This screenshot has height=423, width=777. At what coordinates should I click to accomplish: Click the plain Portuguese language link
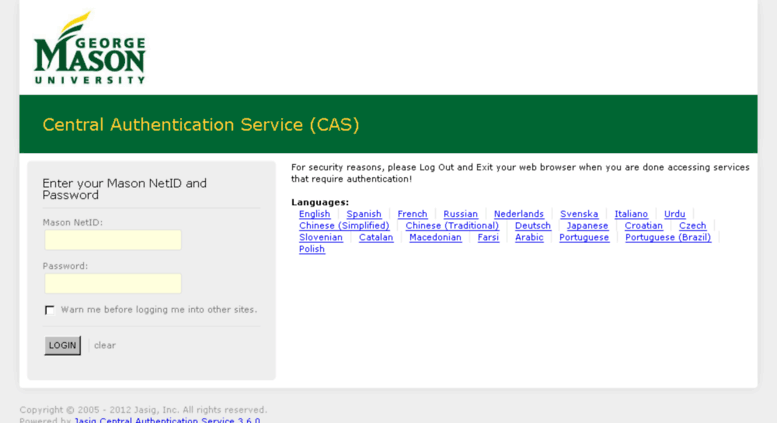(584, 237)
